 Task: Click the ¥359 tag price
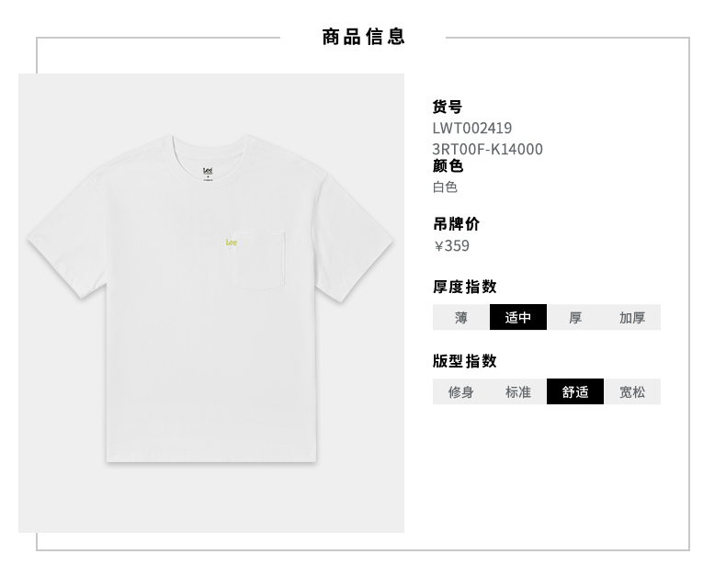(451, 245)
